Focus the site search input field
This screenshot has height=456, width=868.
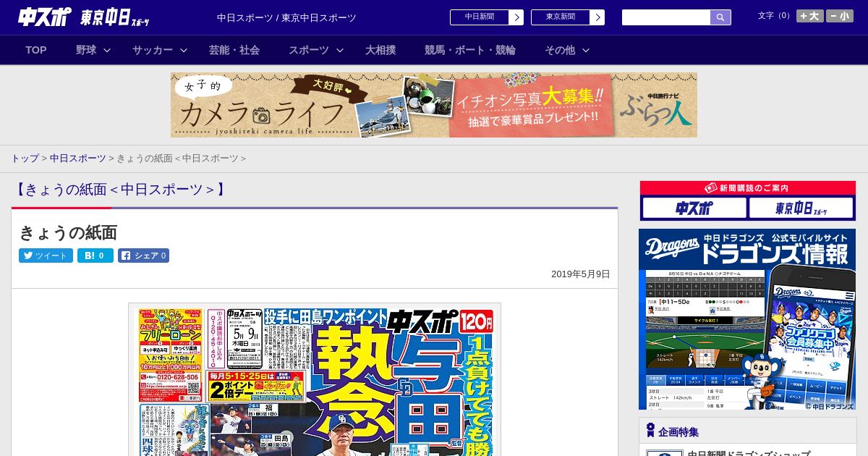coord(666,17)
